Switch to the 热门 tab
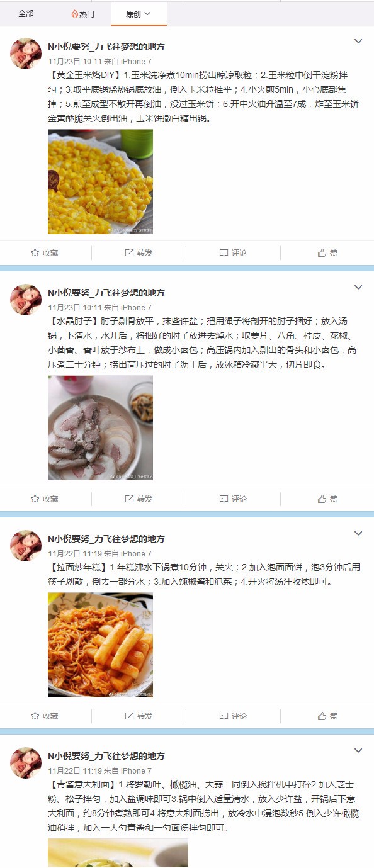The image size is (374, 868). point(82,13)
